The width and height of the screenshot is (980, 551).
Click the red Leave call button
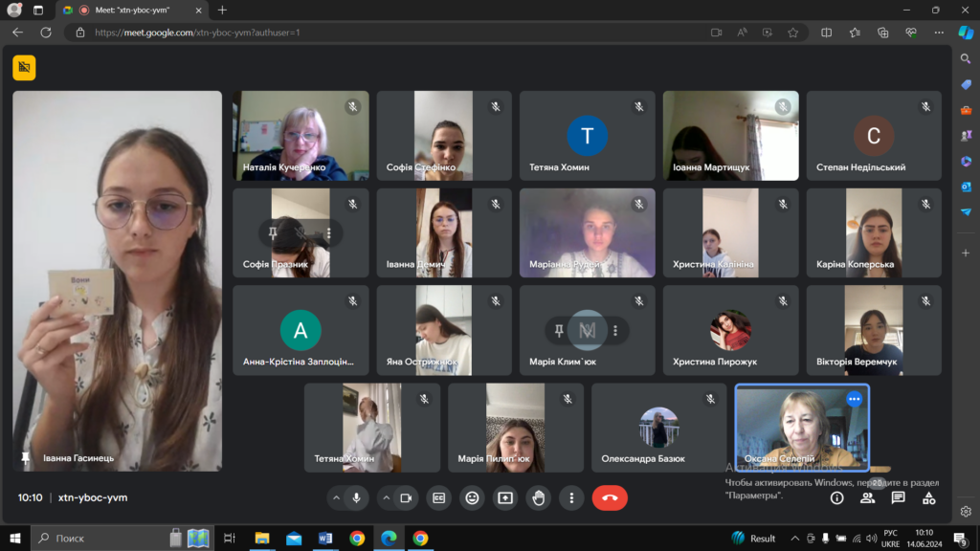click(610, 497)
